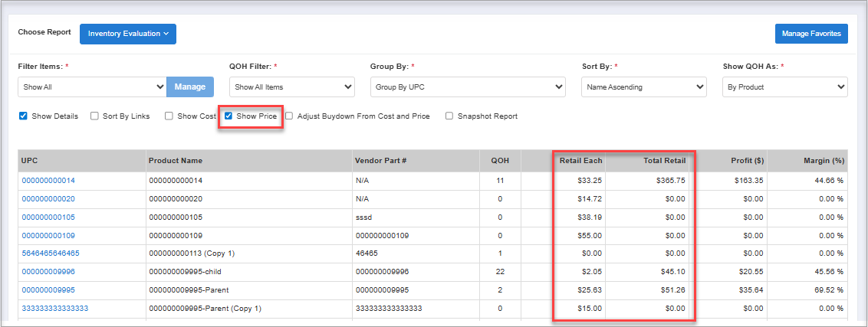Open UPC link 000000000014
868x327 pixels.
[48, 181]
